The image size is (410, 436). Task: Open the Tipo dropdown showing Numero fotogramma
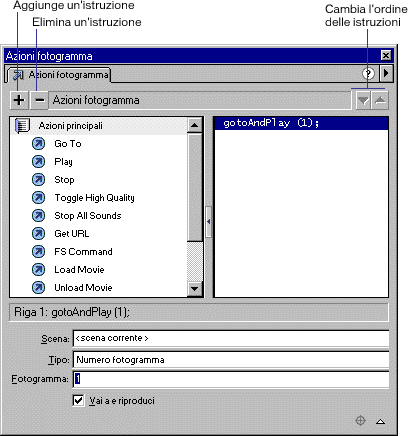coord(231,360)
